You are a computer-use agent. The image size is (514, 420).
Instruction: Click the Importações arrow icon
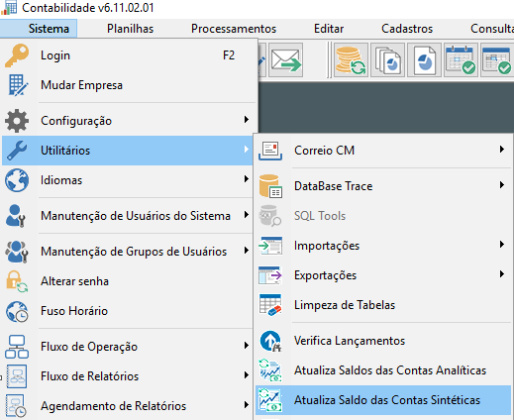click(x=270, y=246)
